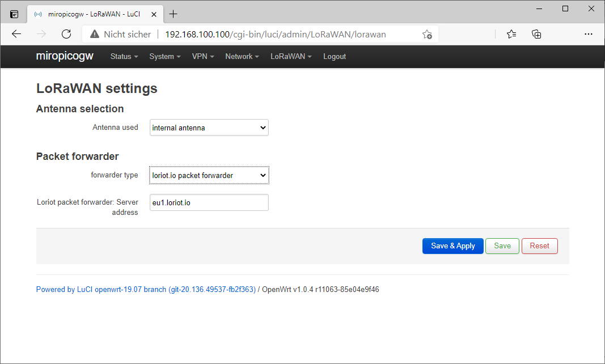The image size is (605, 364).
Task: Click the Reset button
Action: point(539,246)
